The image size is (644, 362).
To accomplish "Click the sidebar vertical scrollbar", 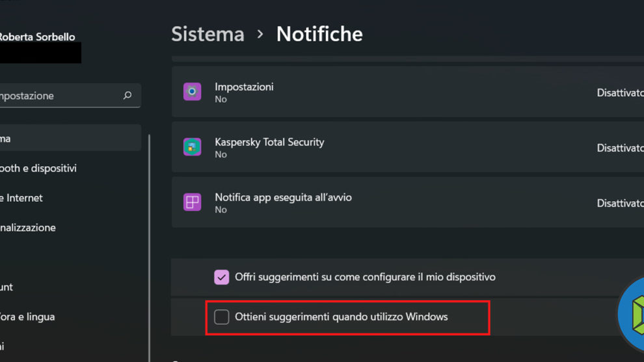I will coord(150,247).
